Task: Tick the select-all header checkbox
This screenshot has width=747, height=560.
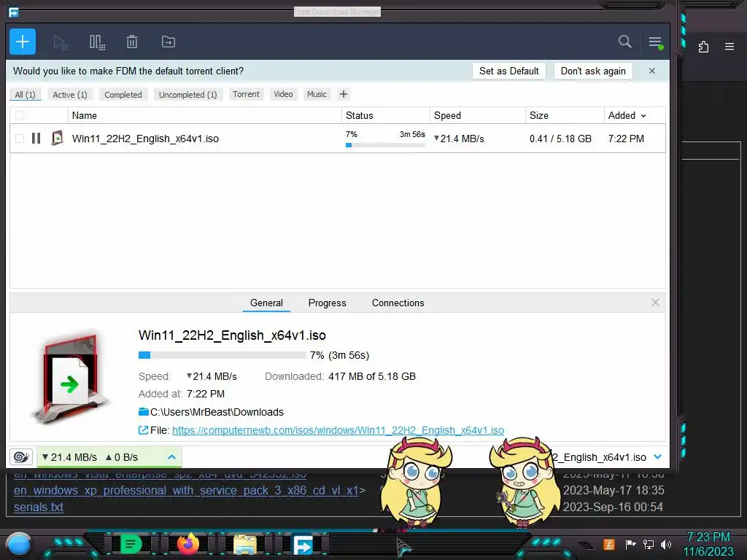Action: (20, 115)
